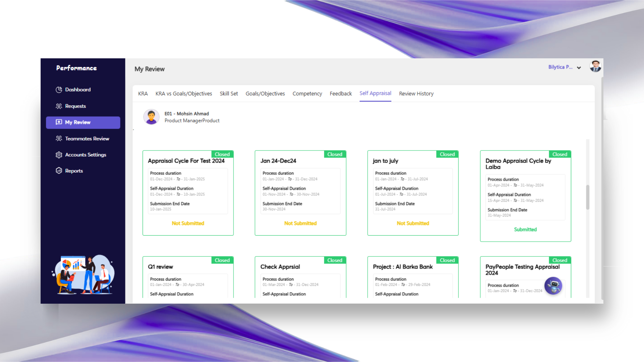644x362 pixels.
Task: Click the user profile photo top right
Action: point(595,66)
